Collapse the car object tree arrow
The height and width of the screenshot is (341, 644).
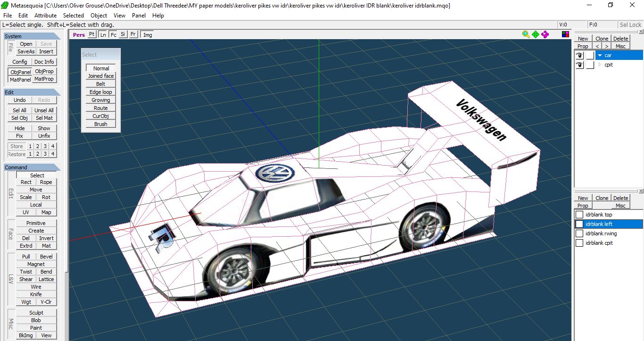coord(600,56)
